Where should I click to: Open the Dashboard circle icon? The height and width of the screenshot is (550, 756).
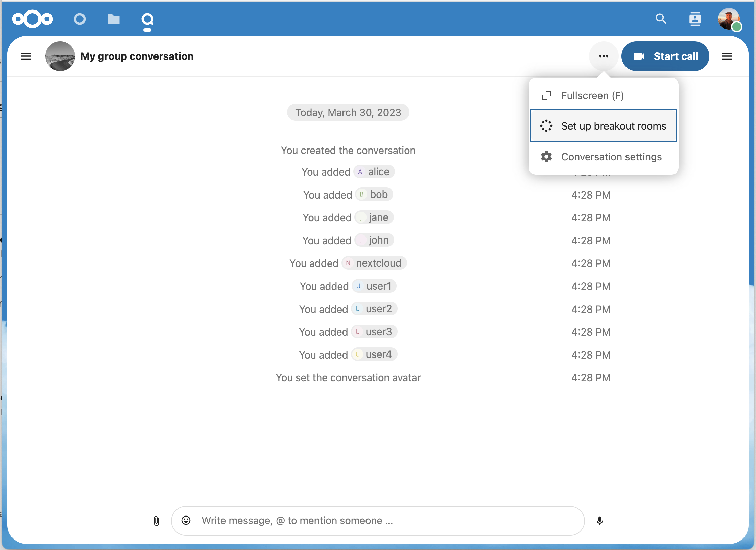tap(80, 19)
